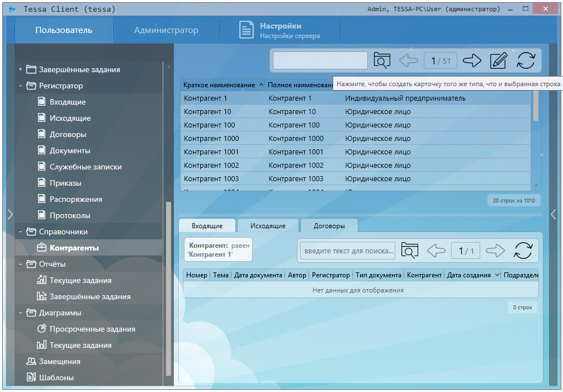Select row Контрагент 1000
563x392 pixels.
click(x=356, y=138)
